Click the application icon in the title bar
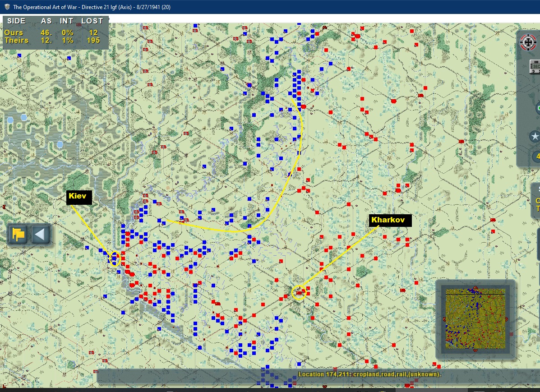 tap(7, 7)
